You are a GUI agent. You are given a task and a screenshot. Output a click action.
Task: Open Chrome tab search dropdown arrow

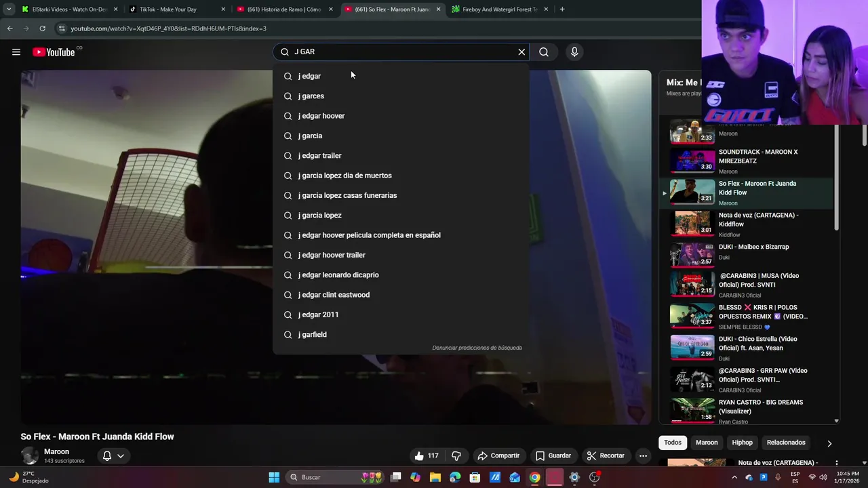tap(9, 9)
